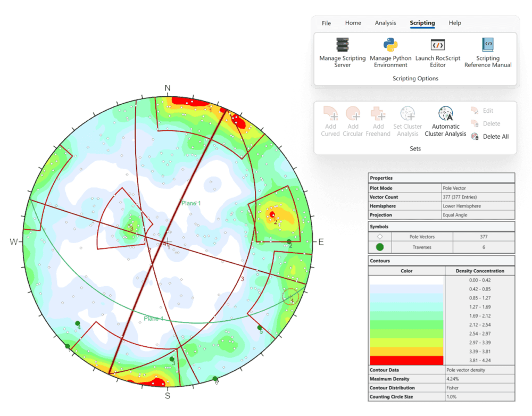532x416 pixels.
Task: Click the Traverses count "6" cell
Action: [x=484, y=247]
